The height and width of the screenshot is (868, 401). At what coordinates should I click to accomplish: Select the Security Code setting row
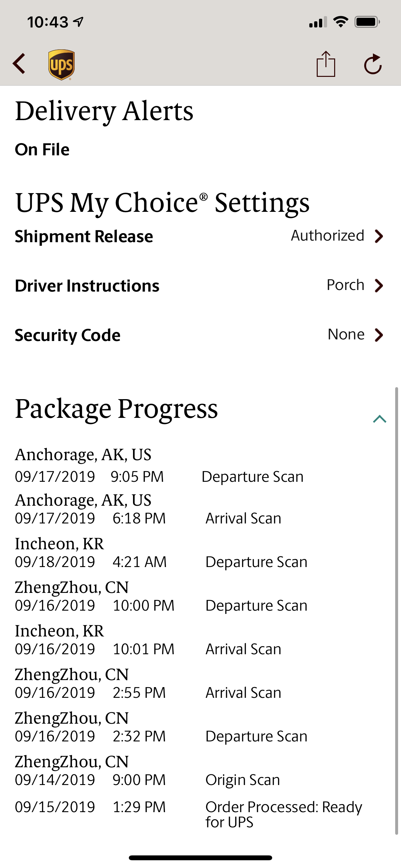click(x=200, y=335)
